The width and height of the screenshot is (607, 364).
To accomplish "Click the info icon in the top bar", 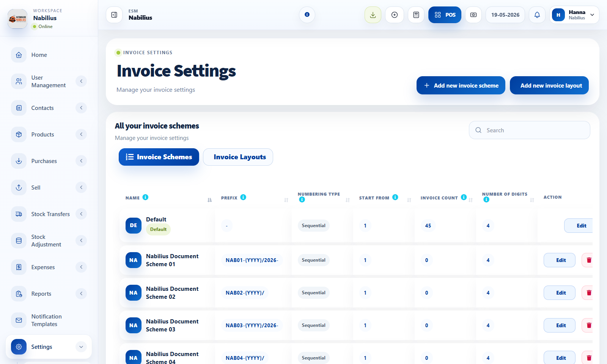I will [x=307, y=15].
